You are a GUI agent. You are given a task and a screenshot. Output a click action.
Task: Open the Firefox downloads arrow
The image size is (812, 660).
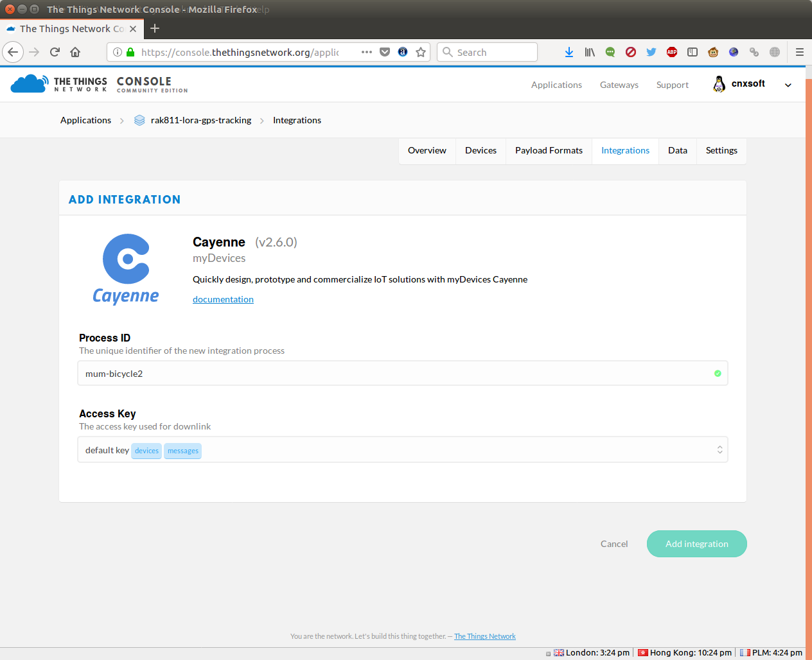click(569, 52)
